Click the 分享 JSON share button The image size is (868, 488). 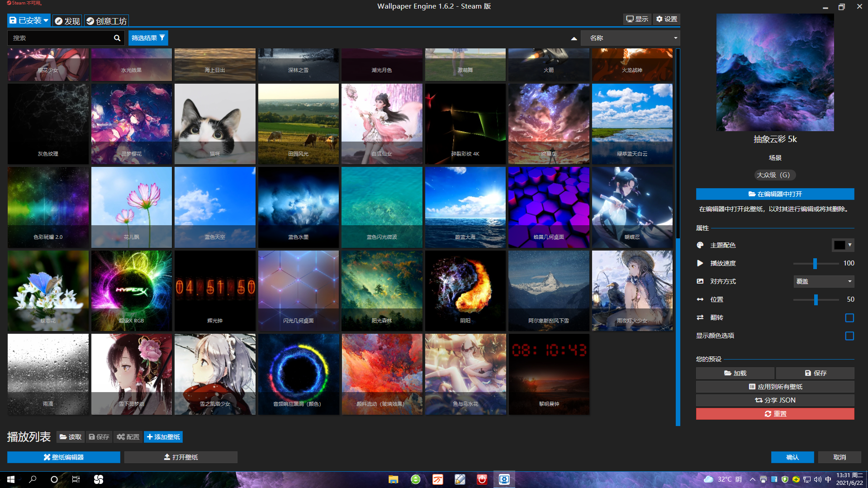[775, 400]
